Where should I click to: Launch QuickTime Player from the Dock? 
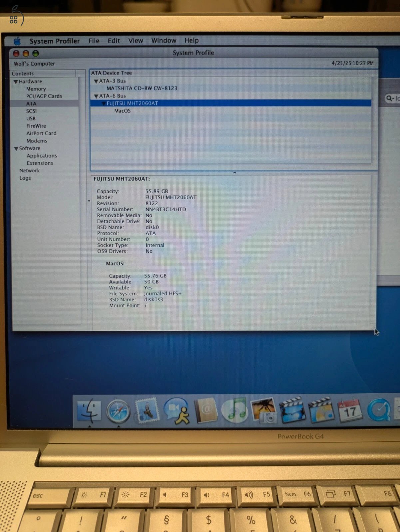pos(379,410)
